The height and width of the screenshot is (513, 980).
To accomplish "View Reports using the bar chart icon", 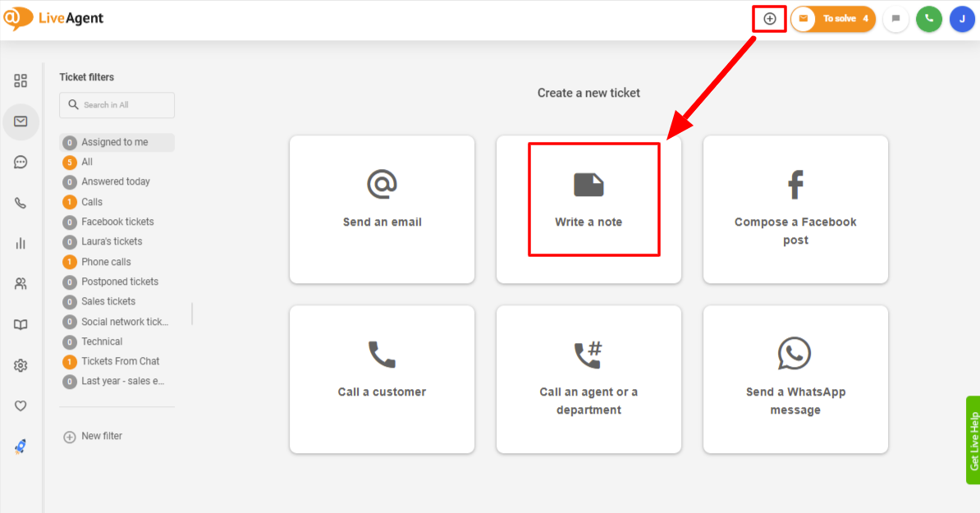I will tap(21, 243).
